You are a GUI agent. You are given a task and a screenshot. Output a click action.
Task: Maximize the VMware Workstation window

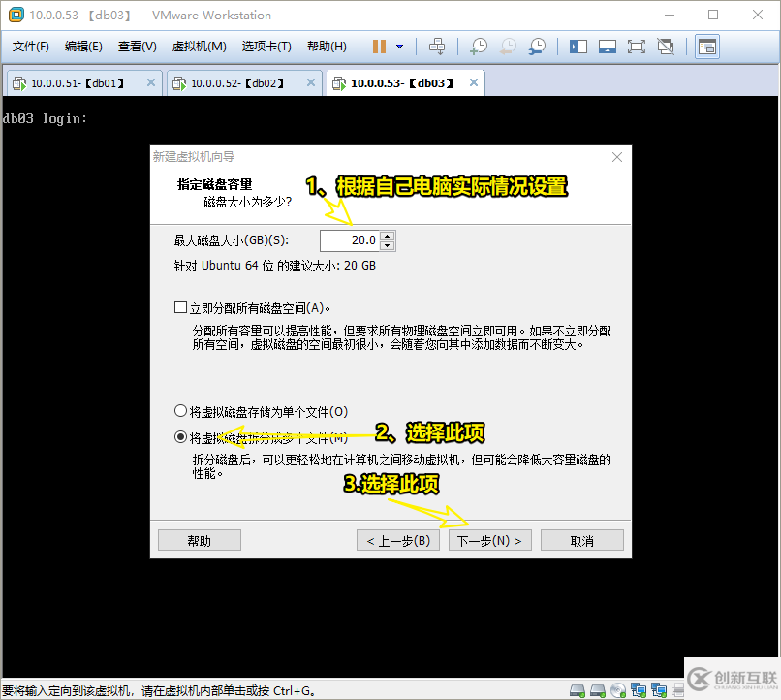click(713, 15)
